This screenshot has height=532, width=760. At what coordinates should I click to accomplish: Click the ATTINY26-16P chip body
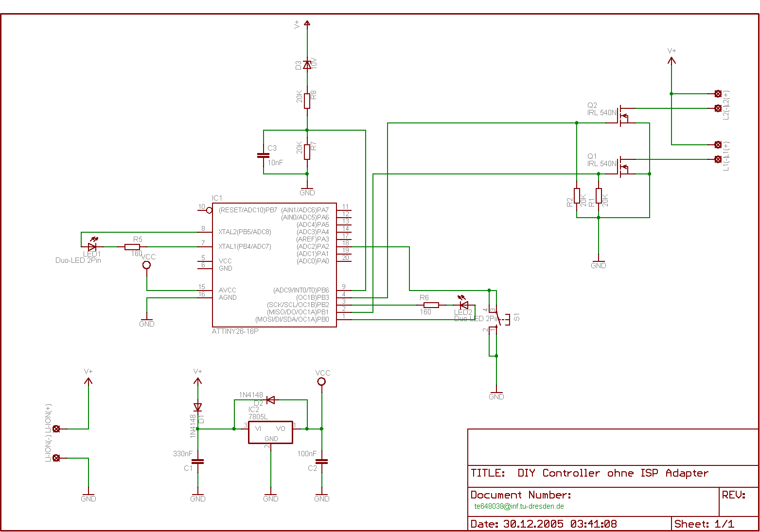(274, 265)
